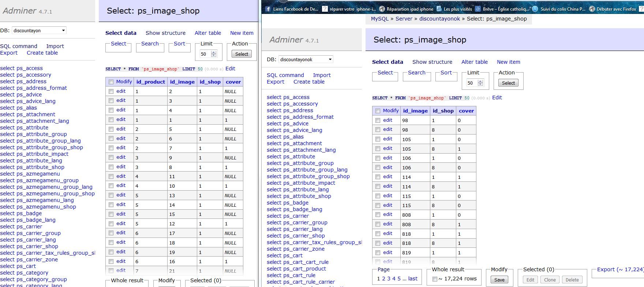The width and height of the screenshot is (644, 287).
Task: Open the réparer votre iphone bookmark
Action: [x=352, y=9]
